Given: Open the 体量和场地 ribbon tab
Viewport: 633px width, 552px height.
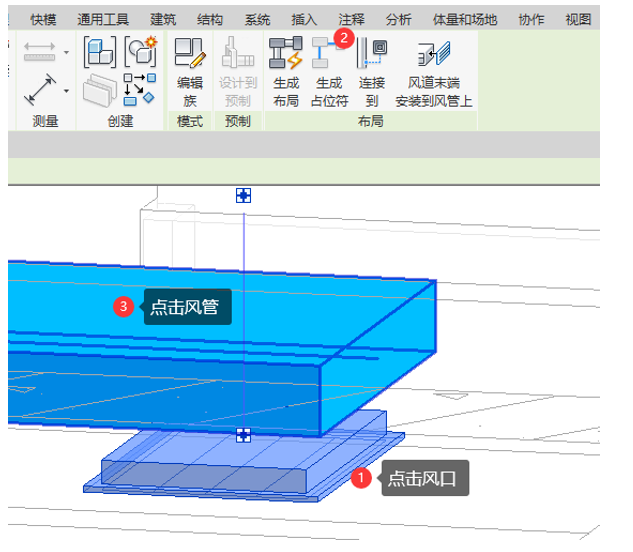Looking at the screenshot, I should click(x=466, y=19).
